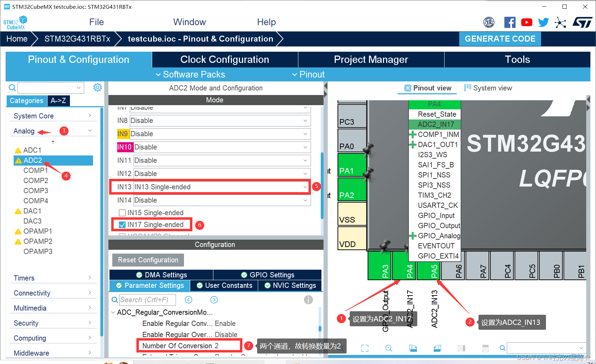Click the ST logo icon
The image size is (596, 364).
(x=582, y=22)
